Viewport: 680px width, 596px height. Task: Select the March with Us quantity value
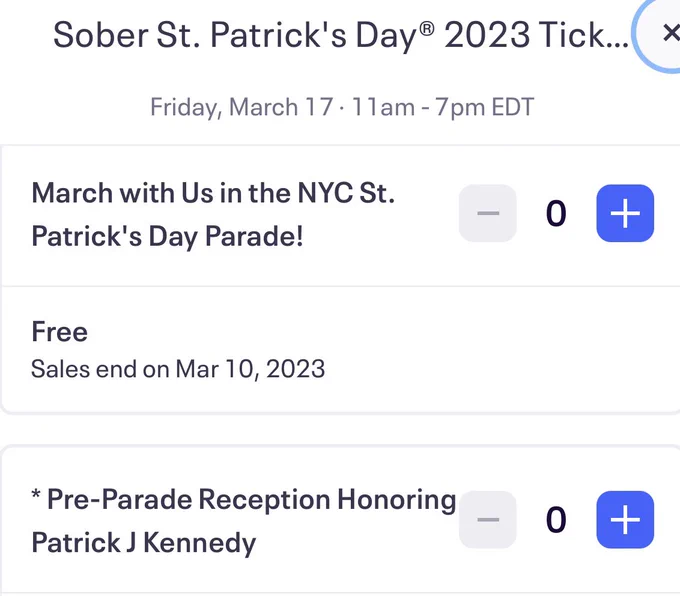[x=556, y=213]
